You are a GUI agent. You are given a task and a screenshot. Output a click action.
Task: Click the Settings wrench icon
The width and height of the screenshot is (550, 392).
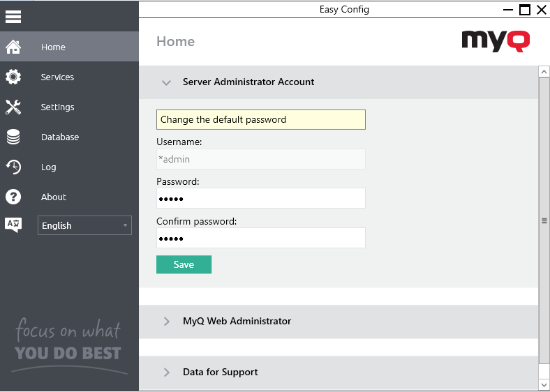tap(13, 107)
